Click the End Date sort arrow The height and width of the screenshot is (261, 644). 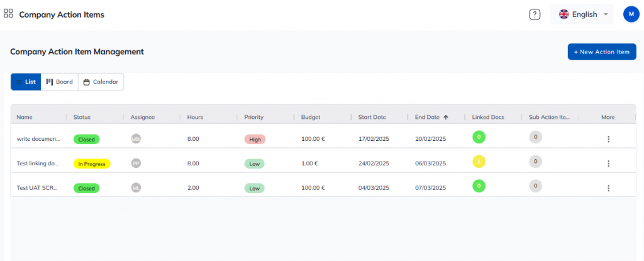coord(446,117)
